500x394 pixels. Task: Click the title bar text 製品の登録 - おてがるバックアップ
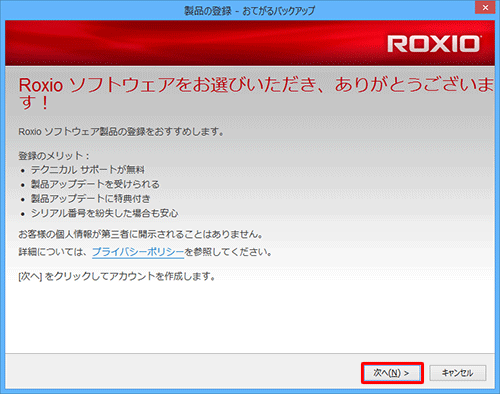249,11
